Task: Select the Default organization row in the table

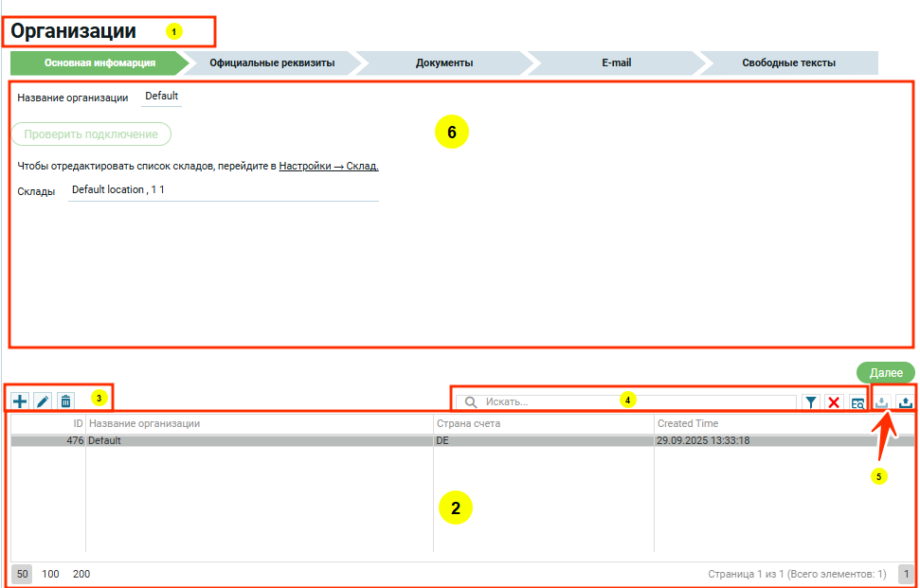Action: point(256,440)
